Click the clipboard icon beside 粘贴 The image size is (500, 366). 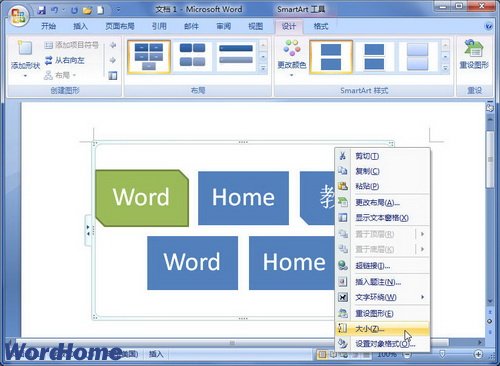(x=343, y=186)
